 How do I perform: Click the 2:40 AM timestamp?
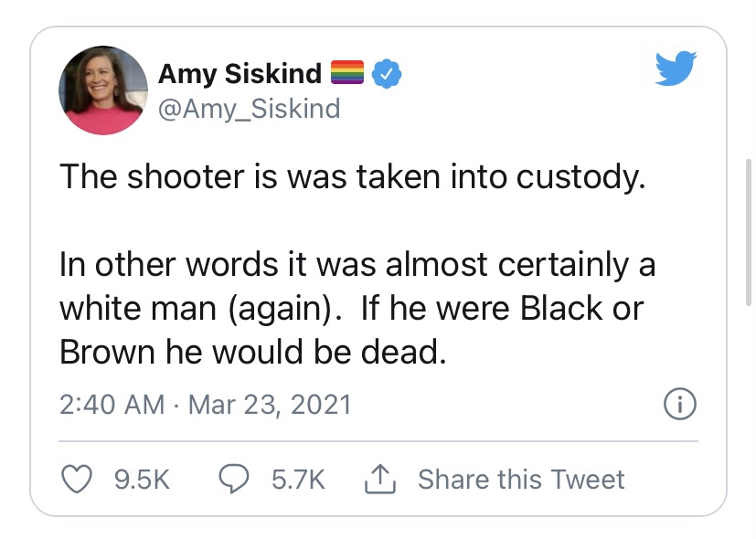(113, 404)
